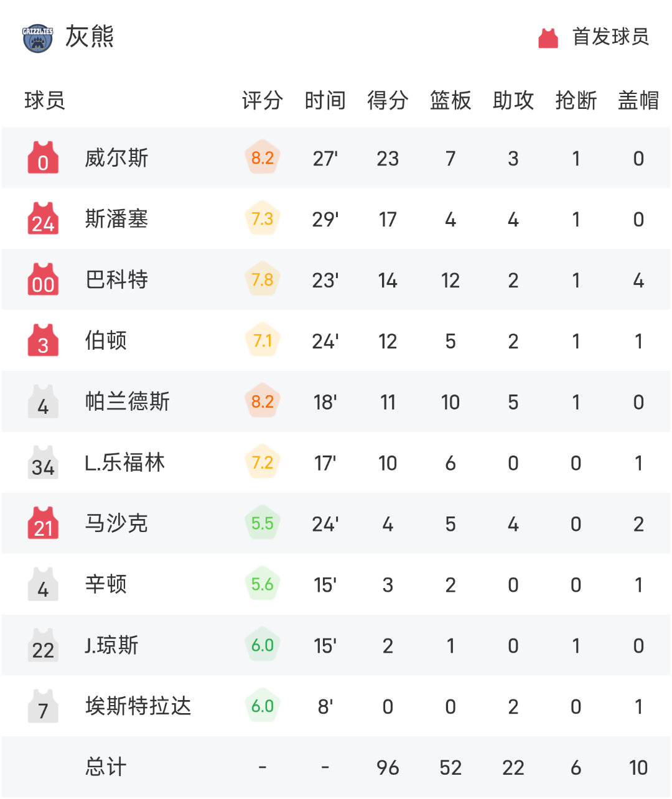Click 斯潘塞's red number 24 jersey
This screenshot has width=672, height=799.
(43, 218)
